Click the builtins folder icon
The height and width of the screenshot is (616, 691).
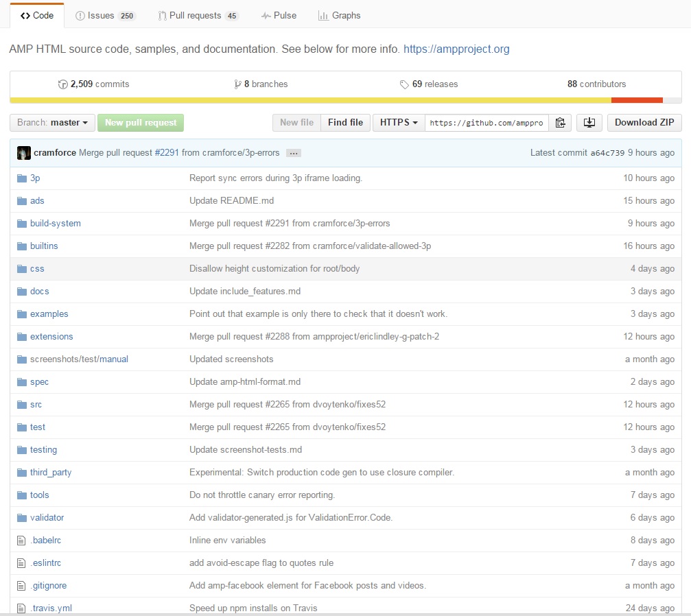[22, 246]
